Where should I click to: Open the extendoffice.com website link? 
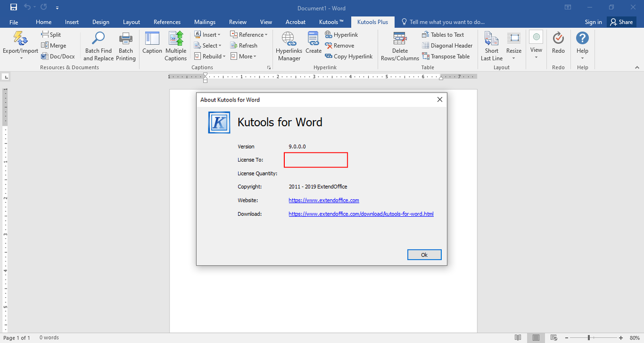(x=324, y=200)
